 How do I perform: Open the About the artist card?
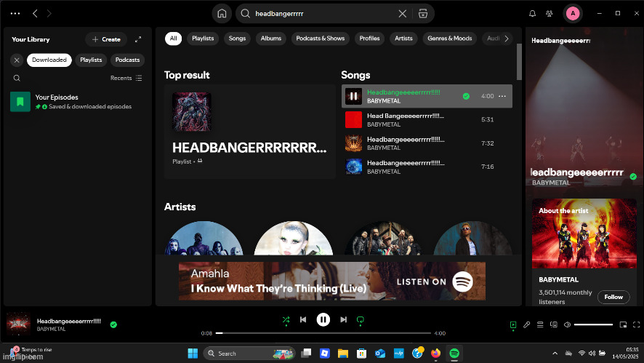[584, 252]
